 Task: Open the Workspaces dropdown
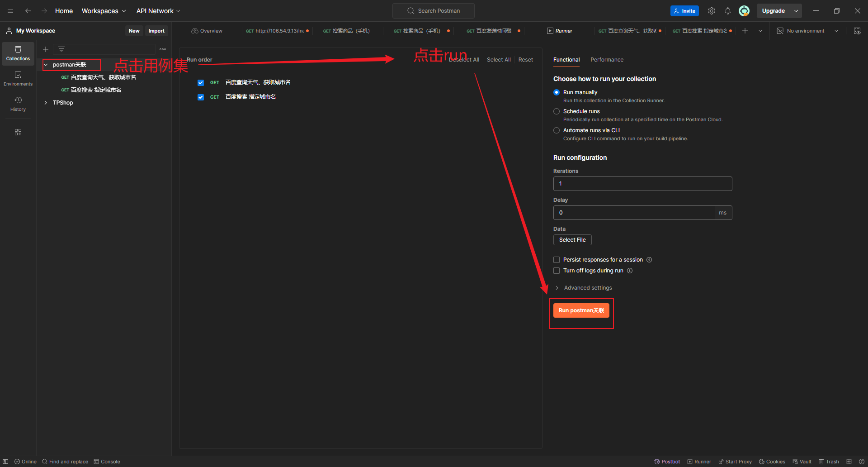(104, 11)
